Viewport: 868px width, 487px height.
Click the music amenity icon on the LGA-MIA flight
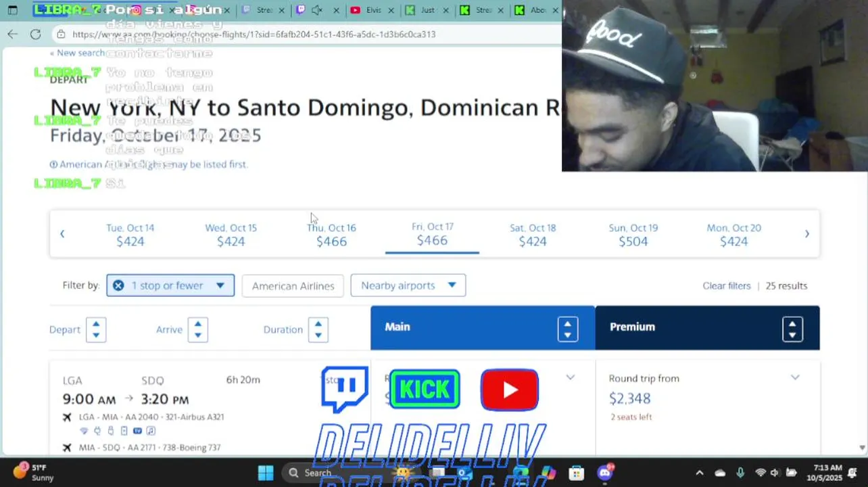point(151,431)
